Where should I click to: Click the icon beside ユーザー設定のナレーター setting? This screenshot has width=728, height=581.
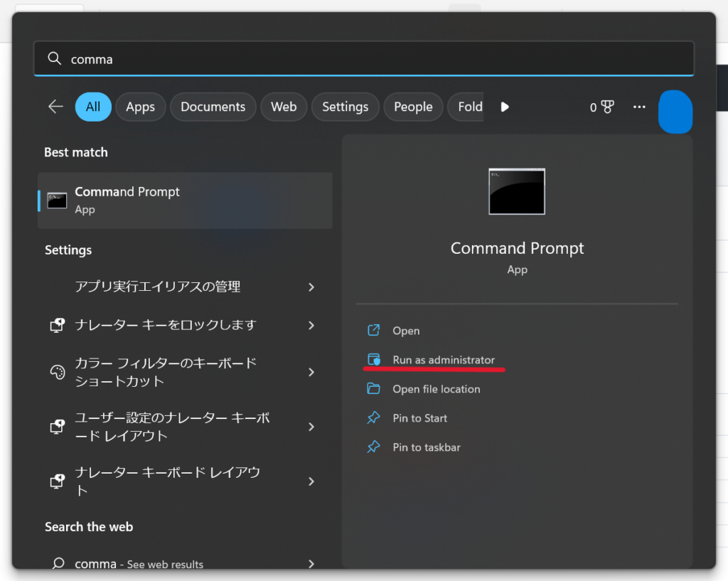(x=57, y=427)
